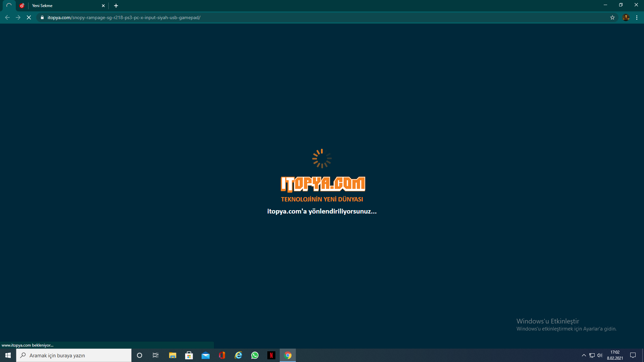This screenshot has height=362, width=644.
Task: Mute sound via the tray speaker icon
Action: (x=600, y=355)
